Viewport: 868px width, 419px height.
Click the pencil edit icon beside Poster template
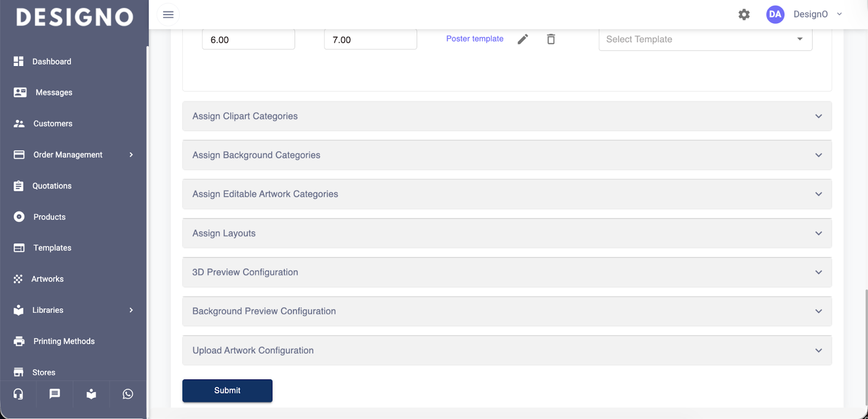[x=522, y=39]
